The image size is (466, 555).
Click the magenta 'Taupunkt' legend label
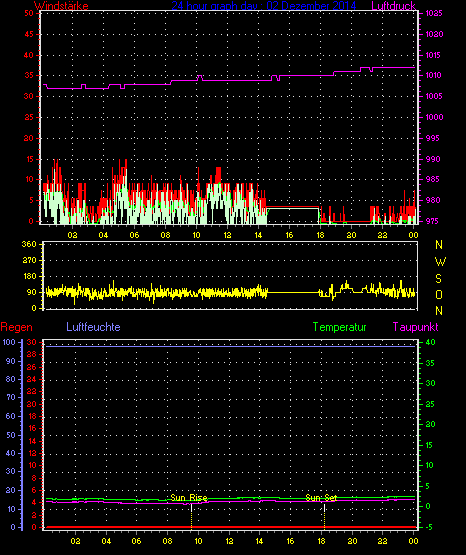pyautogui.click(x=415, y=327)
